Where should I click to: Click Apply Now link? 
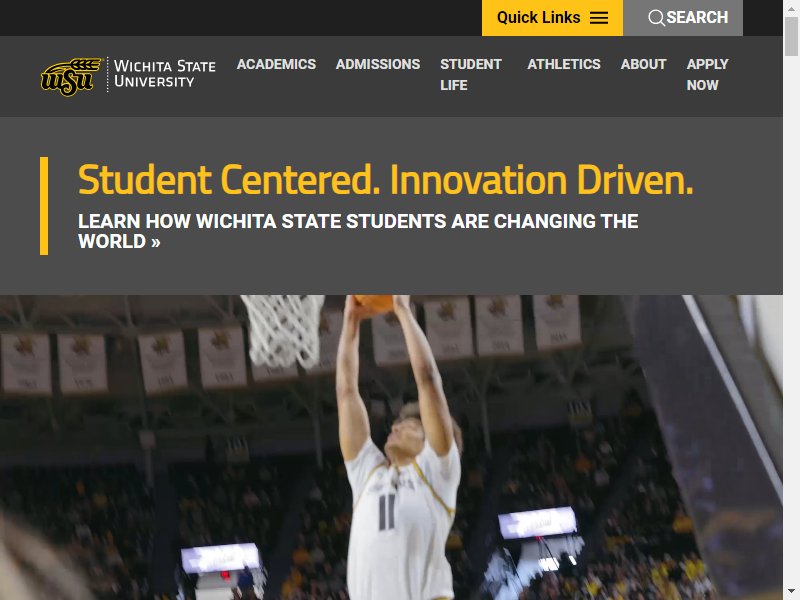707,74
